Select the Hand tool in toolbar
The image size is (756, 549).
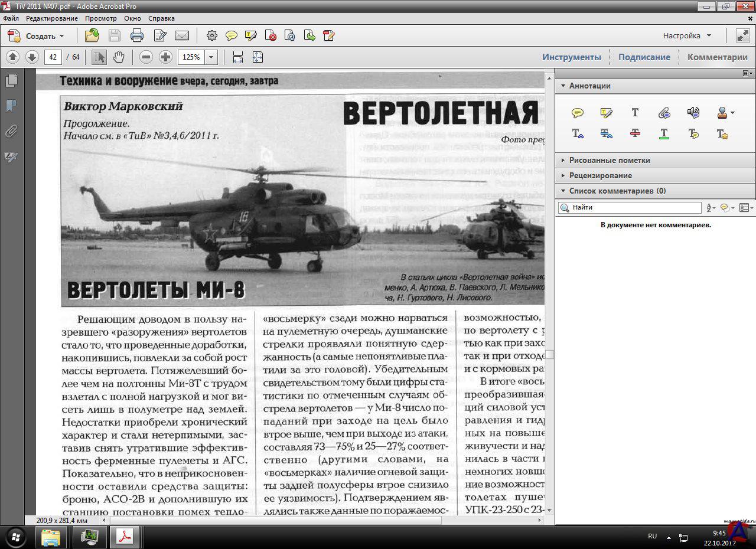pyautogui.click(x=119, y=57)
